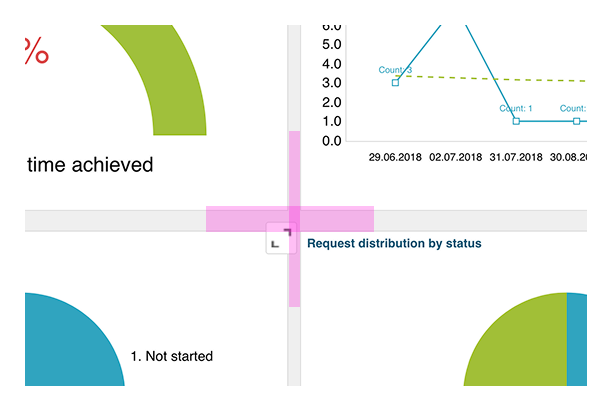Click the 02.07.2018 date axis label
The width and height of the screenshot is (615, 413).
(455, 158)
